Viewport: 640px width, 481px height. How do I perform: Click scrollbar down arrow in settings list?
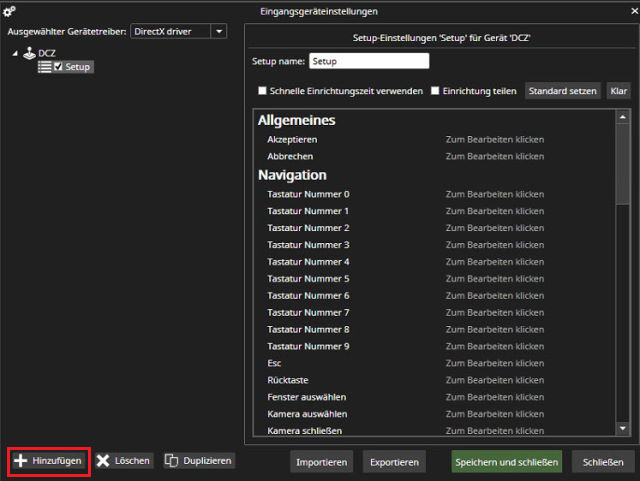tap(622, 428)
